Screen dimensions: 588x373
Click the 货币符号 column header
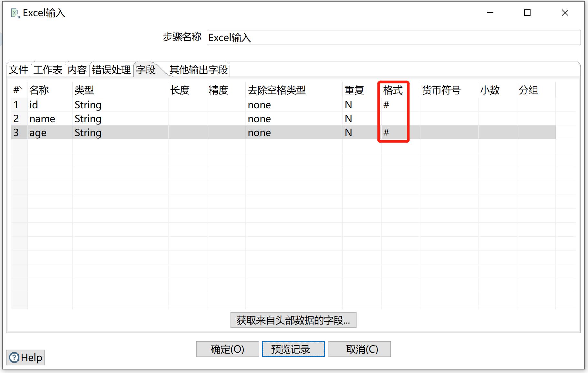[449, 90]
